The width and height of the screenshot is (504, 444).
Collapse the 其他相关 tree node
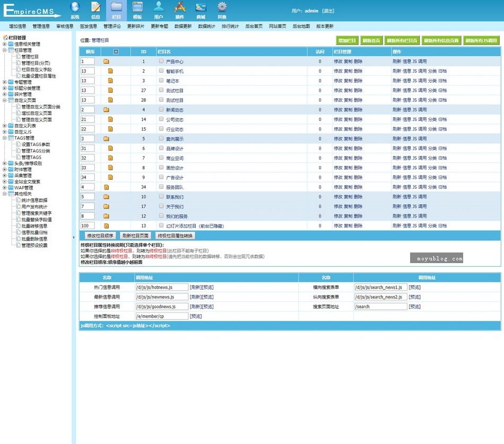pyautogui.click(x=4, y=194)
